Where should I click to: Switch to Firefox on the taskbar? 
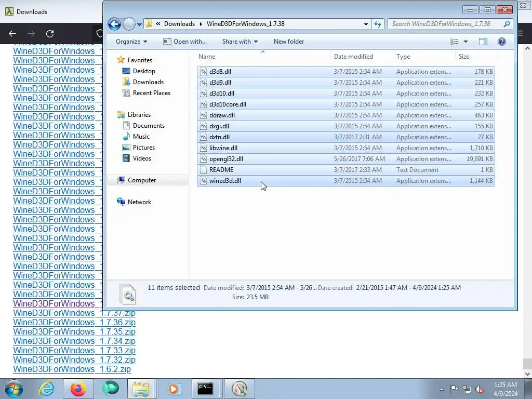click(x=78, y=389)
